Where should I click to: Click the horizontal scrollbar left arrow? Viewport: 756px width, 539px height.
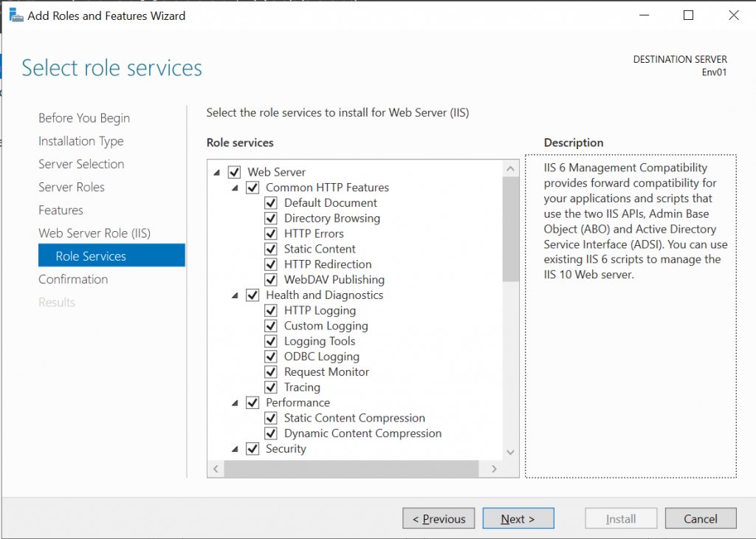coord(216,469)
